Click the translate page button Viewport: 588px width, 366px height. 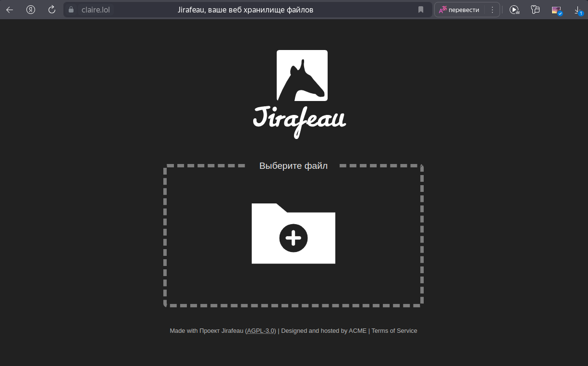[459, 10]
